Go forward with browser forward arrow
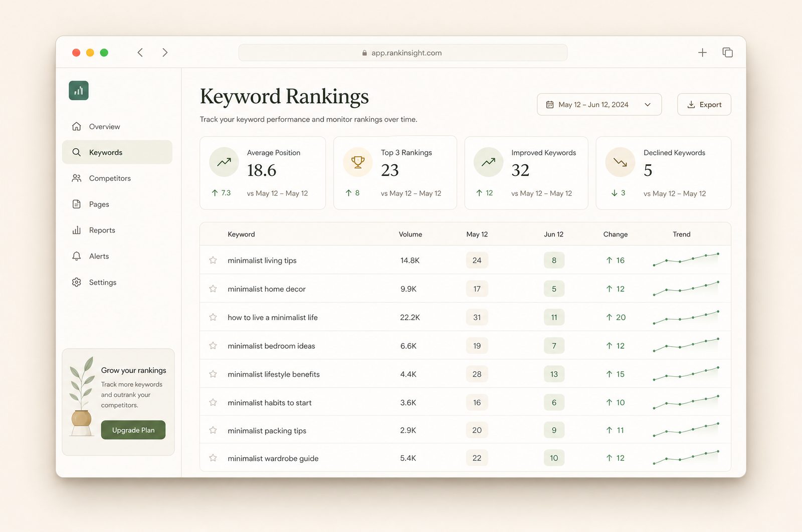Viewport: 802px width, 532px height. [165, 53]
